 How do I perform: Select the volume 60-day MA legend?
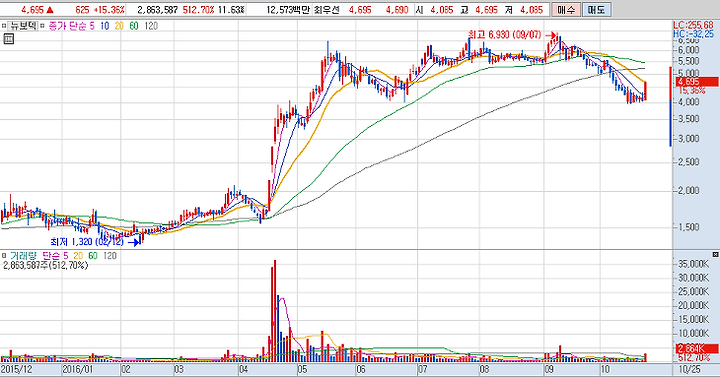[x=93, y=256]
